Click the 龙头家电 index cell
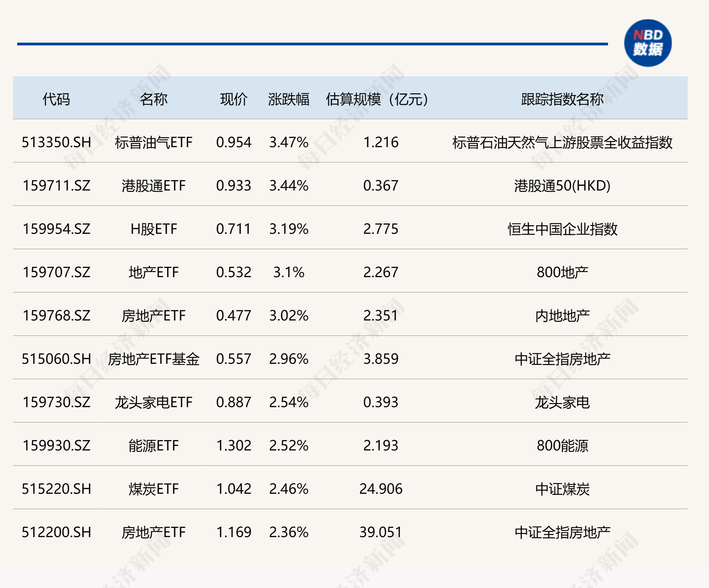 pyautogui.click(x=562, y=402)
